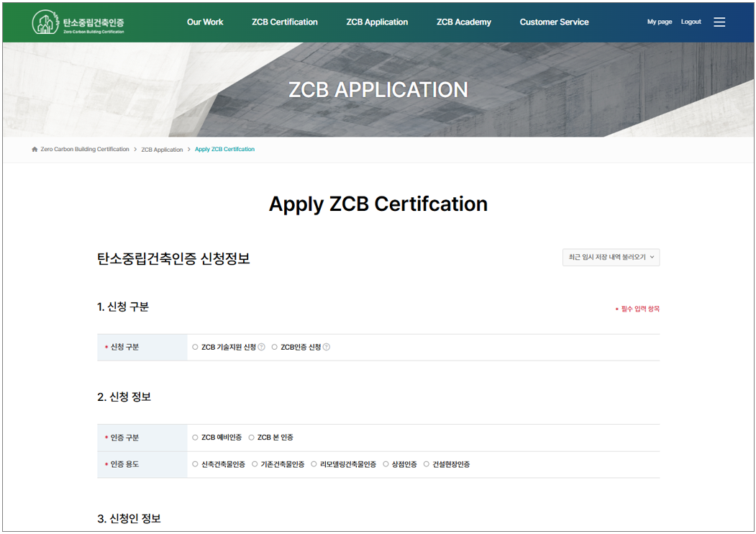Click the Zero Carbon Building Certification logo
Image resolution: width=756 pixels, height=534 pixels.
pyautogui.click(x=78, y=22)
